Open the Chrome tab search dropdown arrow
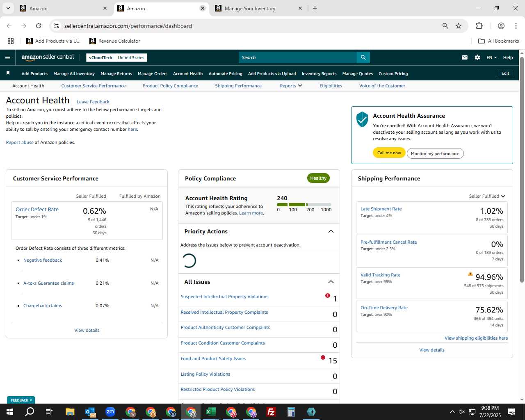 [8, 8]
